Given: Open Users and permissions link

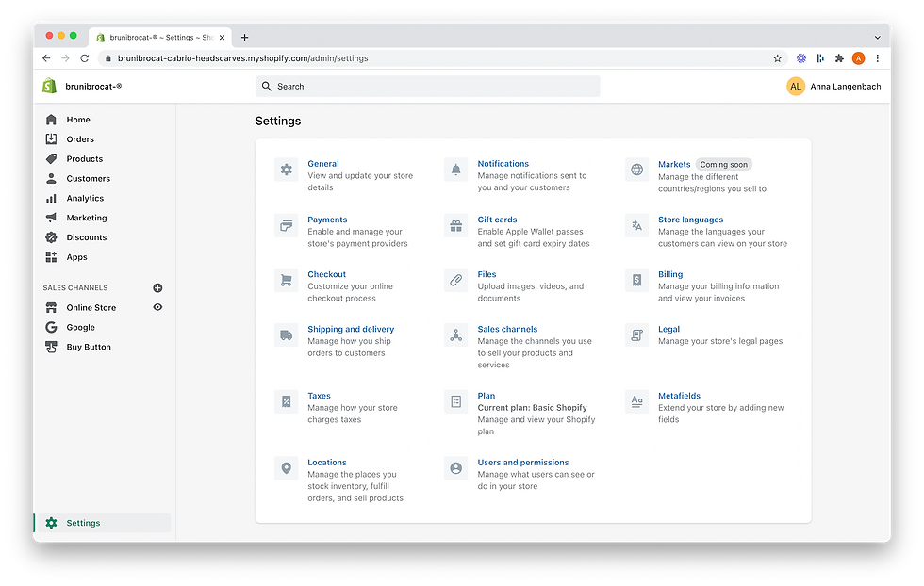Looking at the screenshot, I should (x=522, y=463).
